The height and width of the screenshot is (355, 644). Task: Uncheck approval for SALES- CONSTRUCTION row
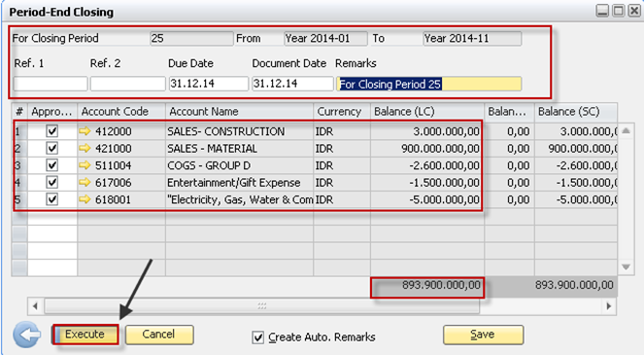[x=52, y=131]
